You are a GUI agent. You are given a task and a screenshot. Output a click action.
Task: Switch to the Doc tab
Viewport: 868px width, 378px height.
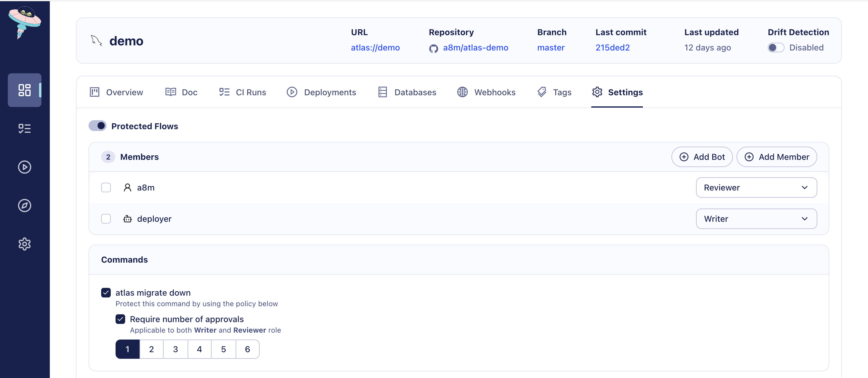point(181,92)
